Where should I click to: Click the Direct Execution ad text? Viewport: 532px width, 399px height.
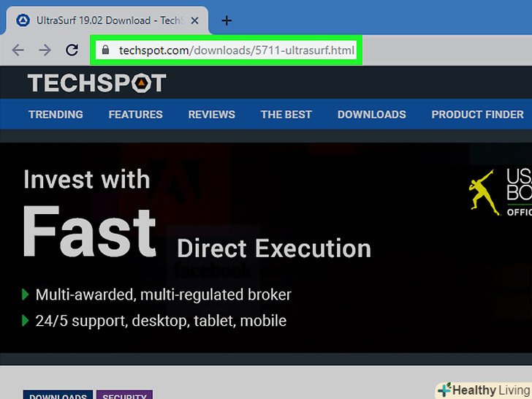pyautogui.click(x=274, y=248)
